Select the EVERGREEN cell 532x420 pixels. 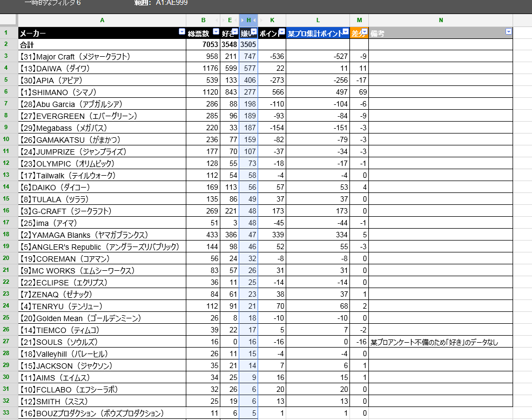(x=102, y=116)
